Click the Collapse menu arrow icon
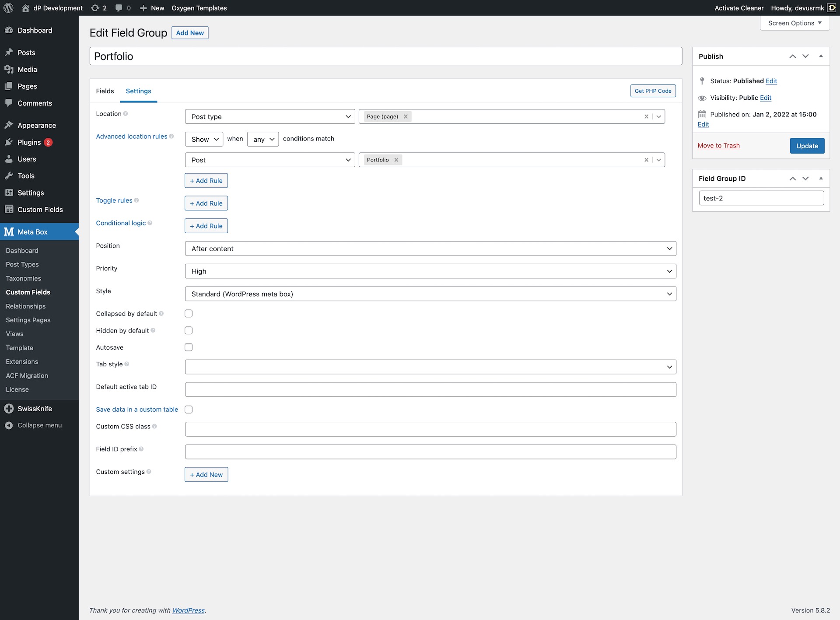 pos(9,425)
